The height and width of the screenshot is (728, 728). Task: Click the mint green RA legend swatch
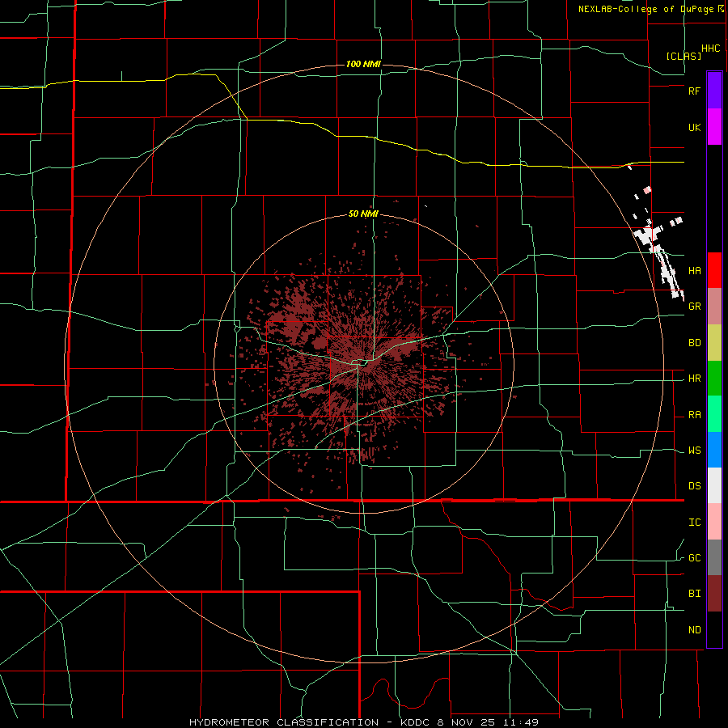click(714, 414)
